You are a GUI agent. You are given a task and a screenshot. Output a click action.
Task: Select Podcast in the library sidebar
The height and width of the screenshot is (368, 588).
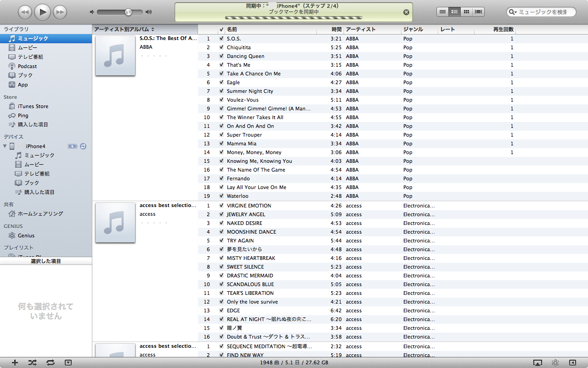pos(27,66)
